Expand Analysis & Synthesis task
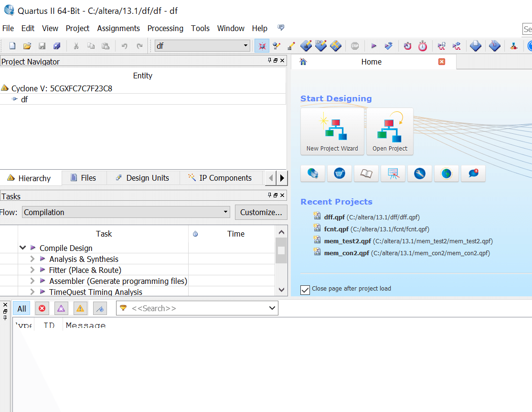 (32, 259)
